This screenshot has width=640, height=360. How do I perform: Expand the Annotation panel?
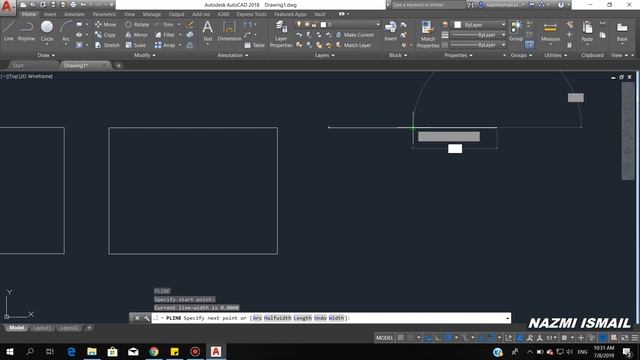click(x=233, y=55)
